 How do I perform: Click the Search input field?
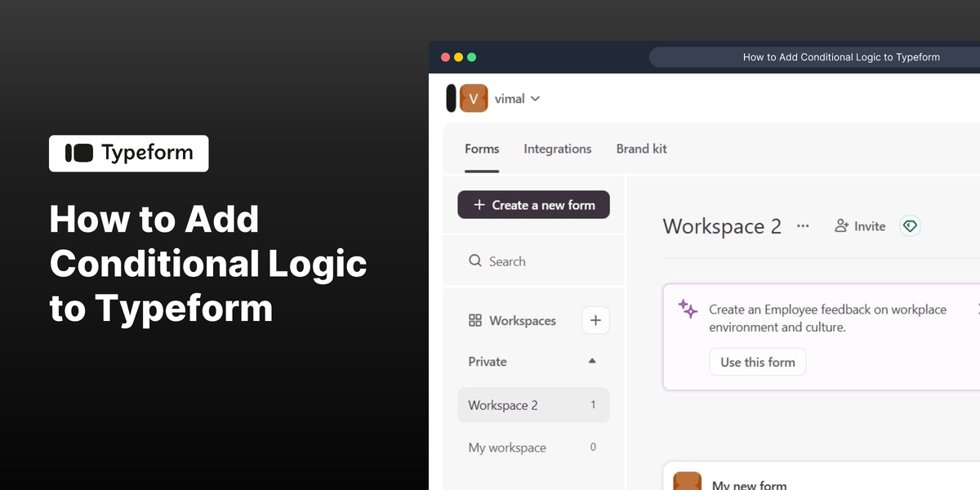click(x=523, y=261)
